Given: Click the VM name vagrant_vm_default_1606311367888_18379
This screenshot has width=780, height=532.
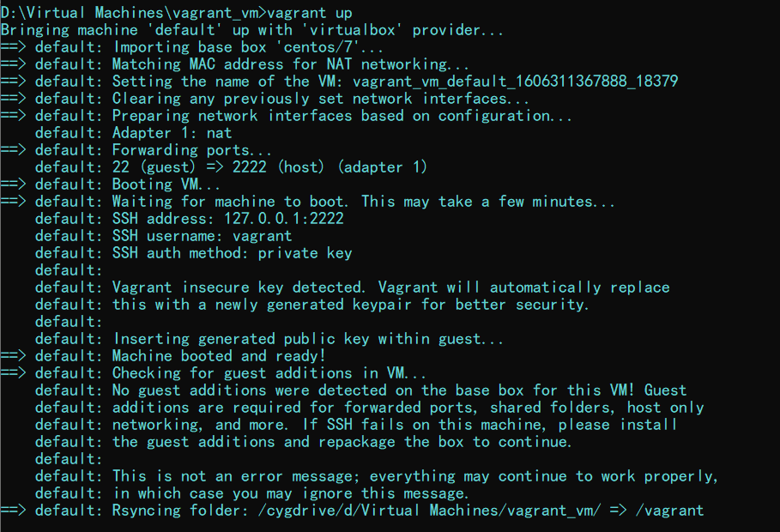Looking at the screenshot, I should pyautogui.click(x=516, y=82).
